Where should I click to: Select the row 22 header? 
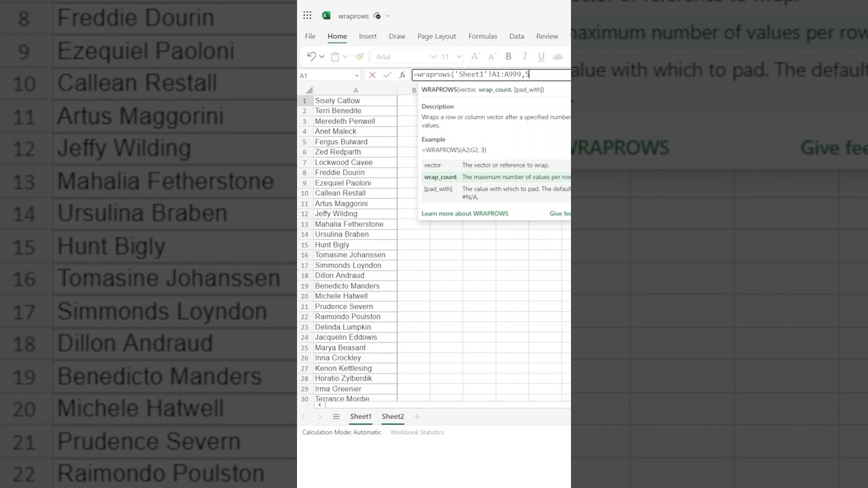click(305, 317)
